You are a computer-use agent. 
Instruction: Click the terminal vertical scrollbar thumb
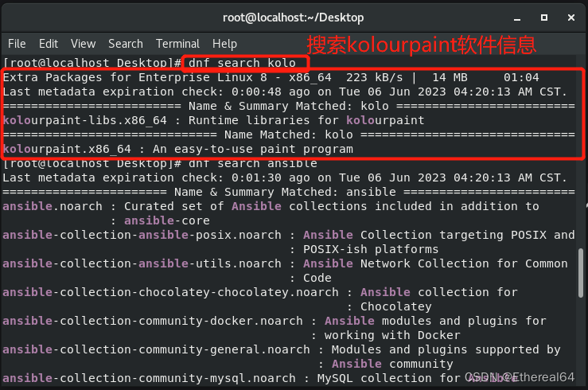pos(581,273)
